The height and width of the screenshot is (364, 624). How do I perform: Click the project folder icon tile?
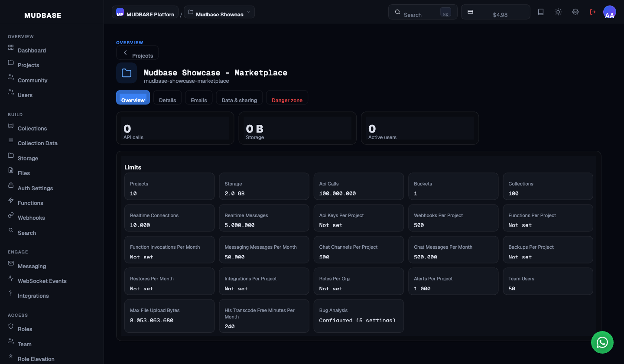(x=127, y=73)
